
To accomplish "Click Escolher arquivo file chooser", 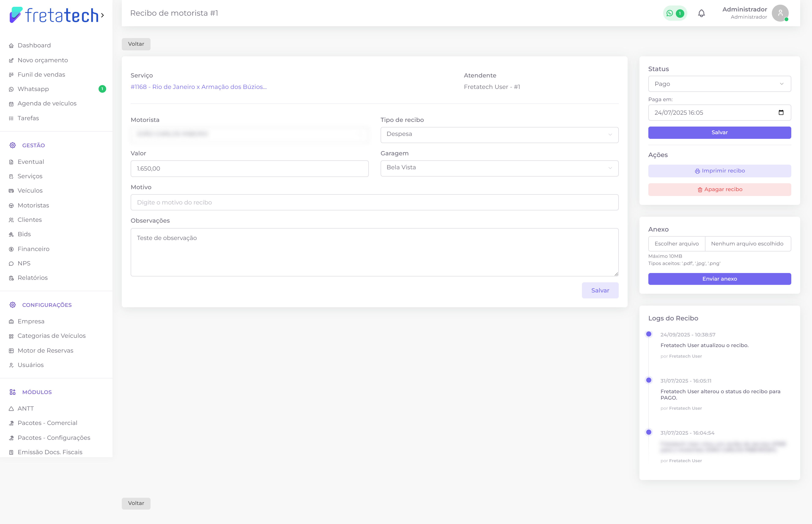I will 676,244.
